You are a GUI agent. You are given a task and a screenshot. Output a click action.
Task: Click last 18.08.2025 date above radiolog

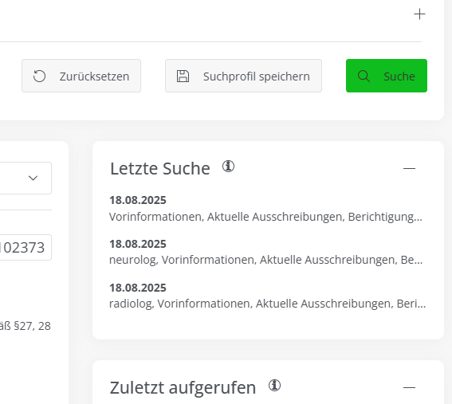coord(138,288)
